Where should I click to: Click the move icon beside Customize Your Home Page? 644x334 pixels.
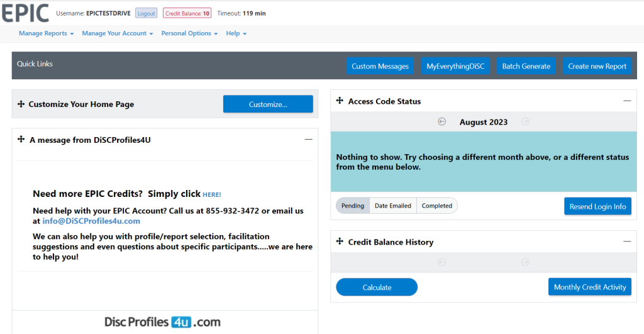coord(21,104)
